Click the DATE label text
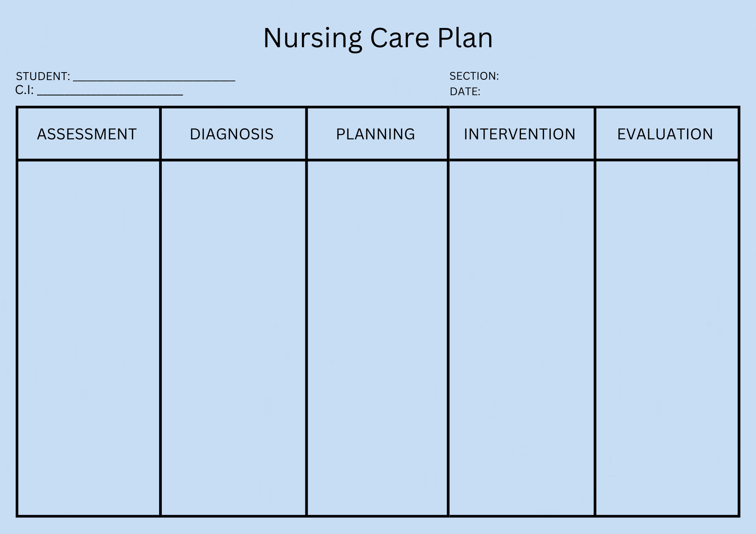Screen dimensions: 756x534 pyautogui.click(x=465, y=92)
